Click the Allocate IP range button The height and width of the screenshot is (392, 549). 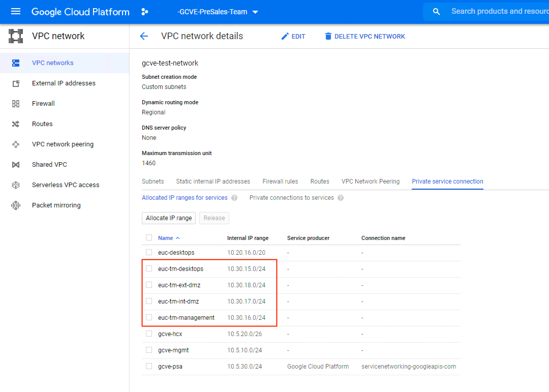(169, 218)
